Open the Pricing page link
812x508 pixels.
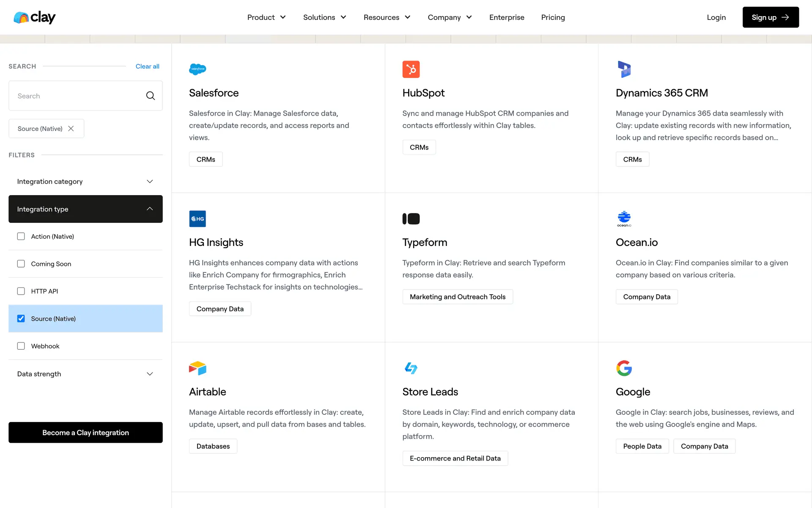(x=553, y=17)
